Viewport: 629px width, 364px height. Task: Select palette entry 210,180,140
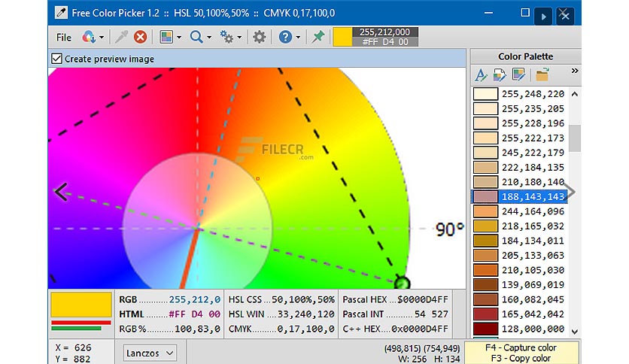(519, 182)
